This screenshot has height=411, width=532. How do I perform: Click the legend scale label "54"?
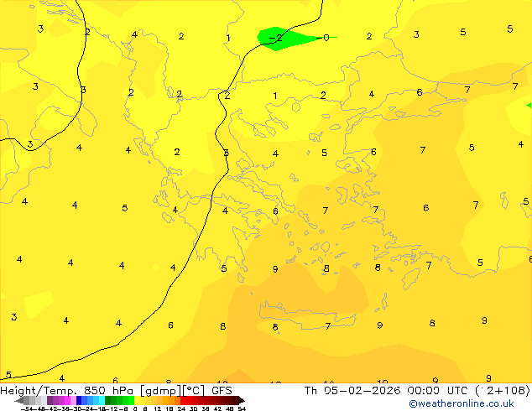[242, 408]
